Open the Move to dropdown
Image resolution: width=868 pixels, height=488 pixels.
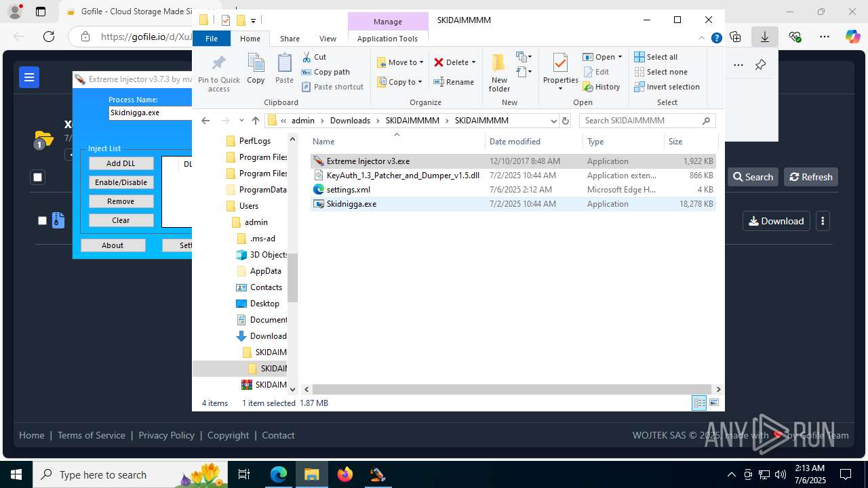point(400,62)
